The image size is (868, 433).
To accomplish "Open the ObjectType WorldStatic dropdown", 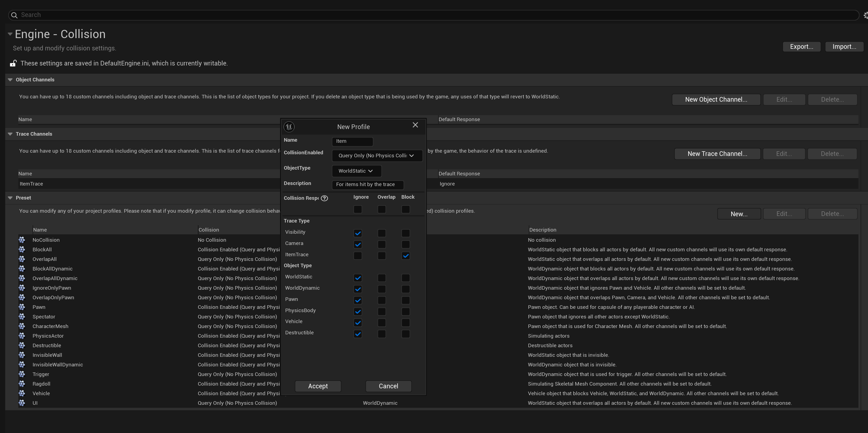I will 356,171.
